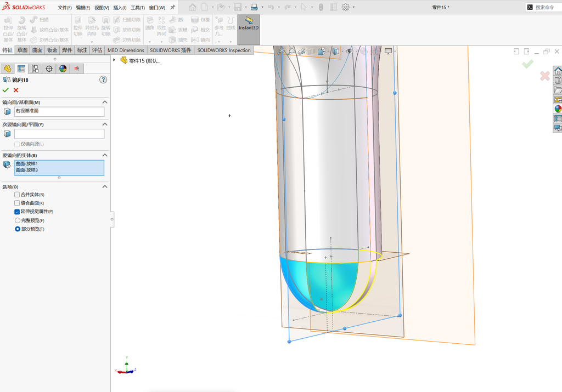Open the dropdown arrow beside the display style cube
Image resolution: width=562 pixels, height=392 pixels.
coord(342,52)
